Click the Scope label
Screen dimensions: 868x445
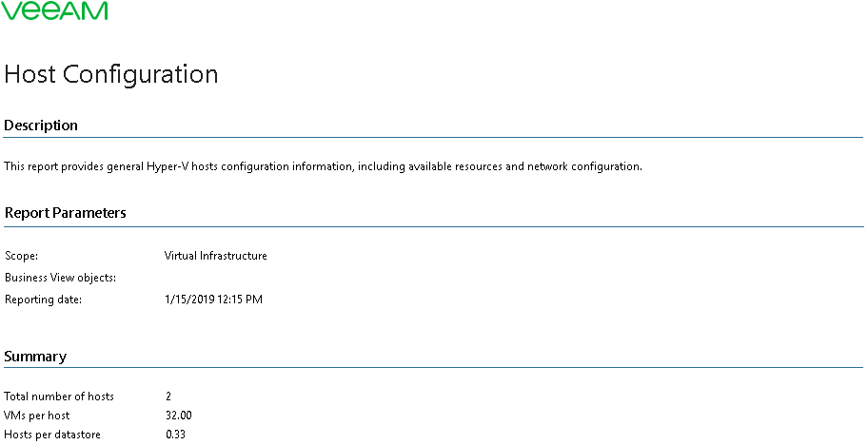coord(22,256)
